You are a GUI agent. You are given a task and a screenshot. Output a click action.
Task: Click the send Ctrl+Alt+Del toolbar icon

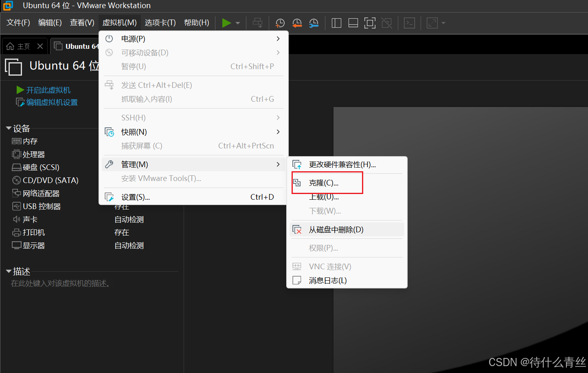click(257, 23)
